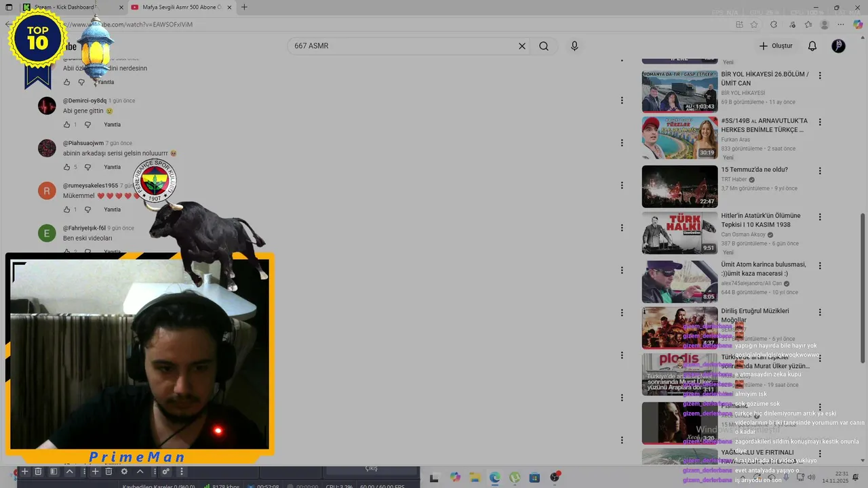
Task: Open the browser profile icon
Action: pos(825,24)
